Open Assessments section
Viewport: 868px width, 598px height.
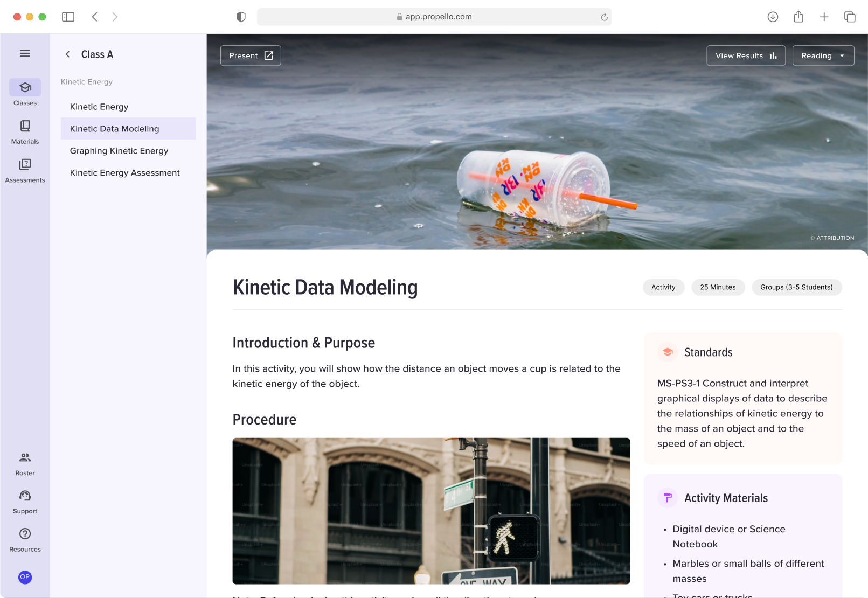click(25, 170)
